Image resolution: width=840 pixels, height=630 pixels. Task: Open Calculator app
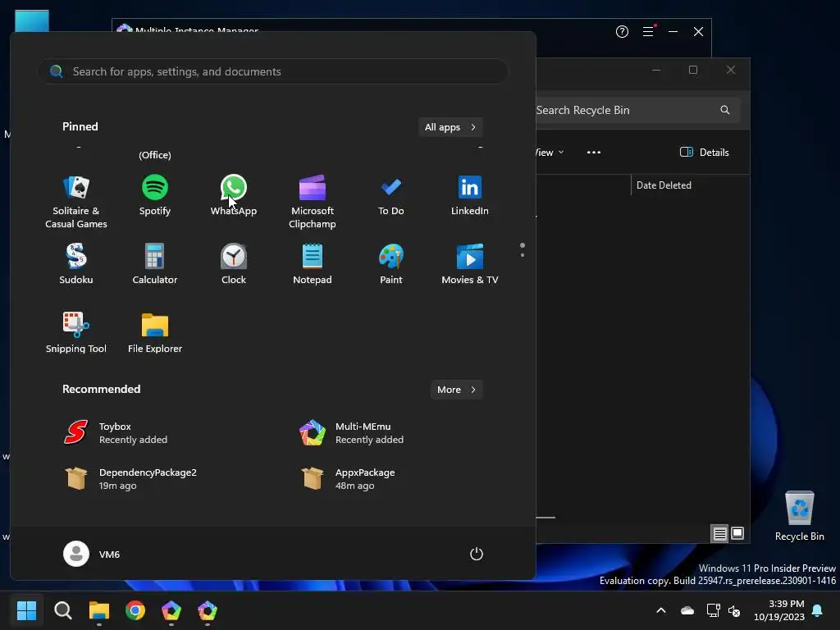(155, 264)
